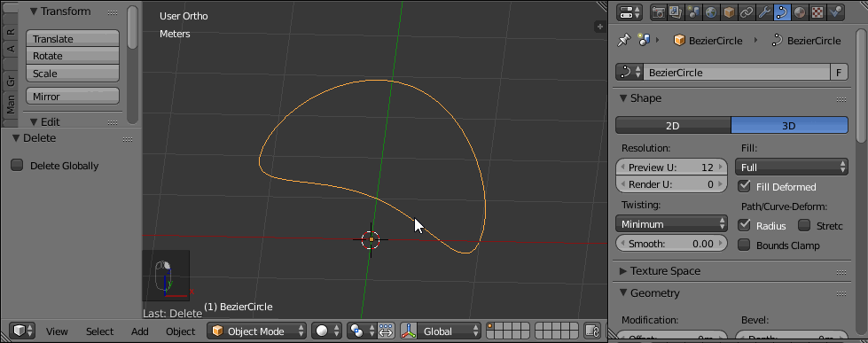868x343 pixels.
Task: Open the Fill dropdown set to Full
Action: click(x=792, y=167)
